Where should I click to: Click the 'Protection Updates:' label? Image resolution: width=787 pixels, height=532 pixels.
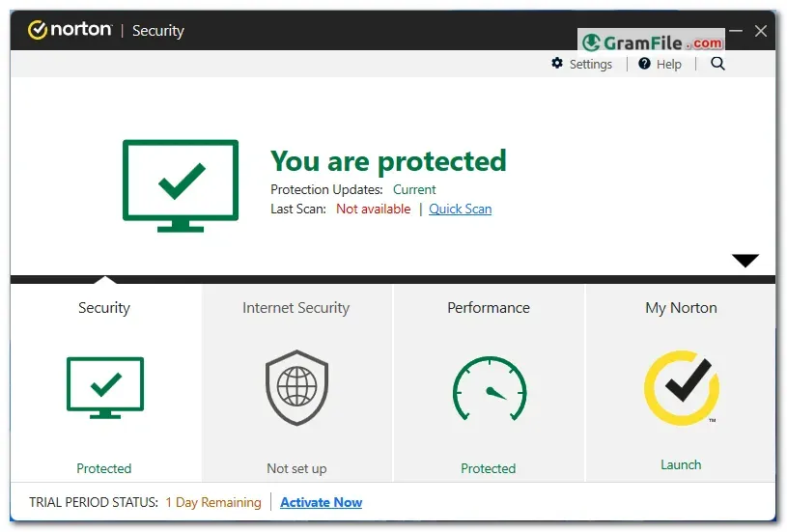pyautogui.click(x=326, y=189)
